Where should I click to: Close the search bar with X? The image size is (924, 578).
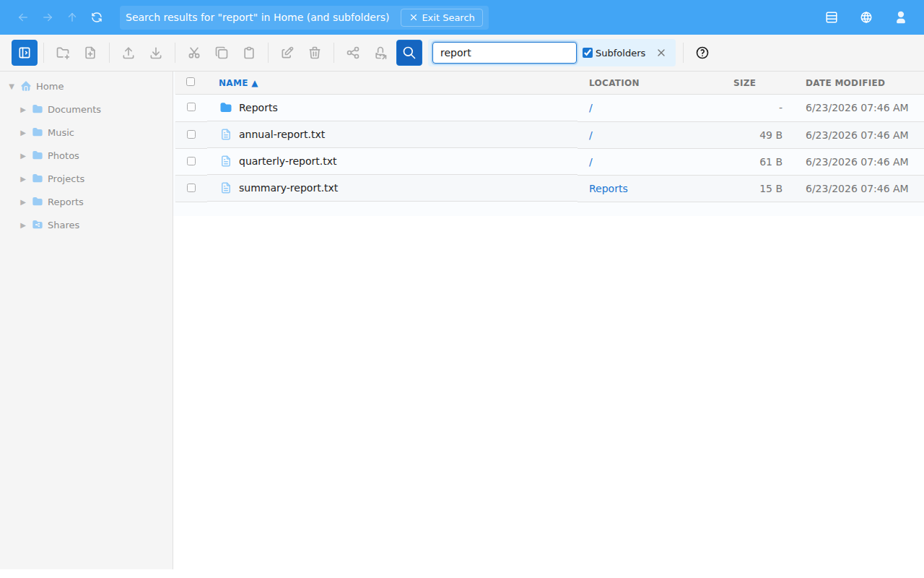pyautogui.click(x=661, y=53)
